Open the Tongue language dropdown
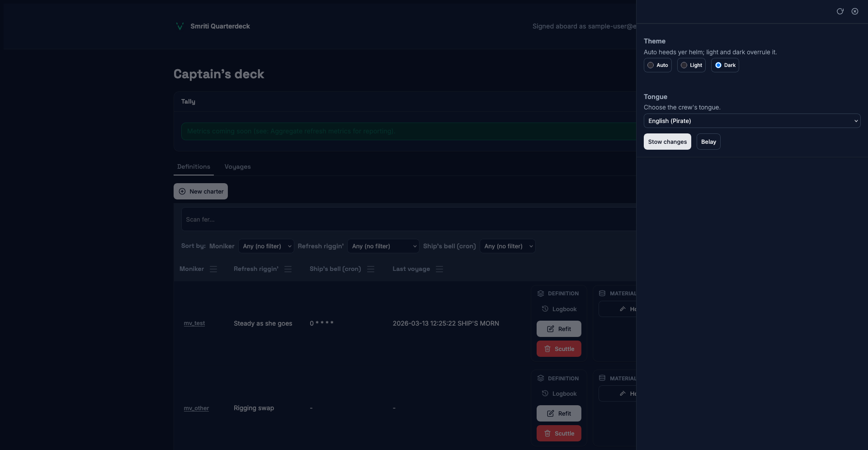The height and width of the screenshot is (450, 868). coord(752,121)
